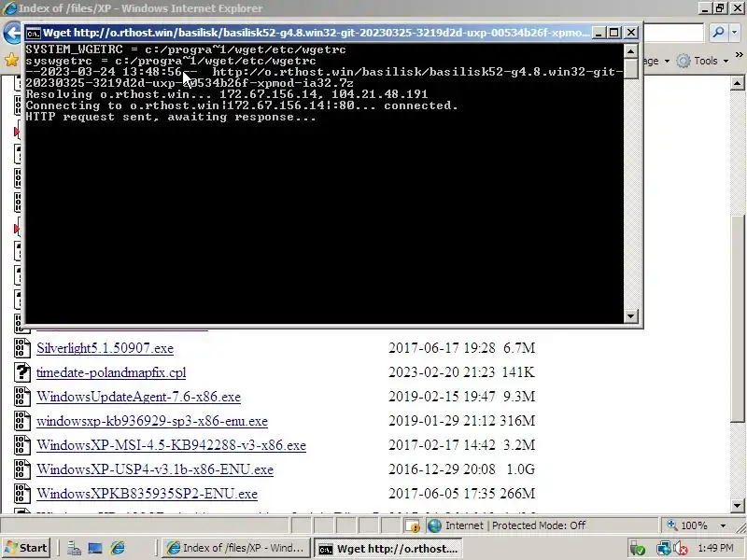Click the Safely Remove Hardware tray icon

[x=637, y=549]
